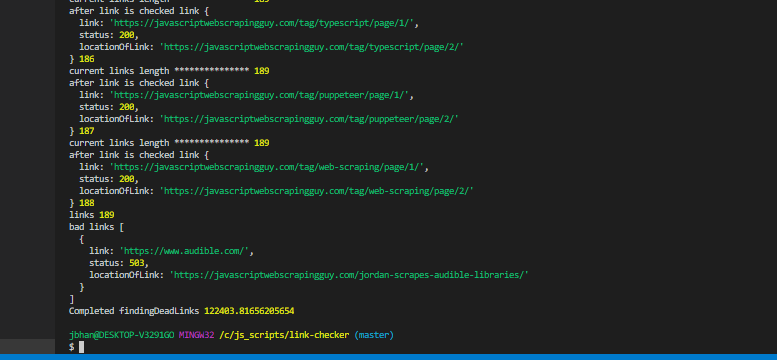
Task: Click the 'Completed findingDeadLinks' timing value
Action: click(249, 311)
